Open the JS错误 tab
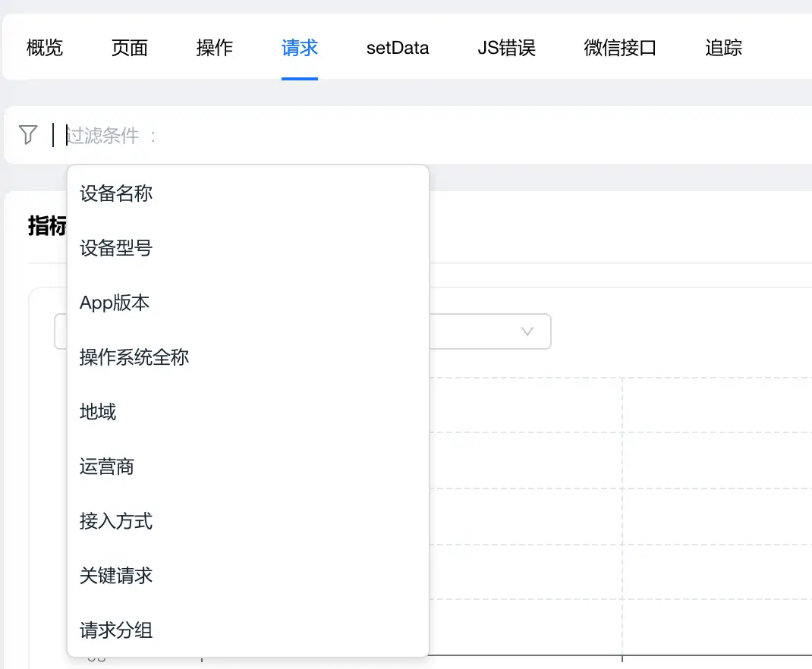Viewport: 812px width, 669px height. click(x=507, y=49)
